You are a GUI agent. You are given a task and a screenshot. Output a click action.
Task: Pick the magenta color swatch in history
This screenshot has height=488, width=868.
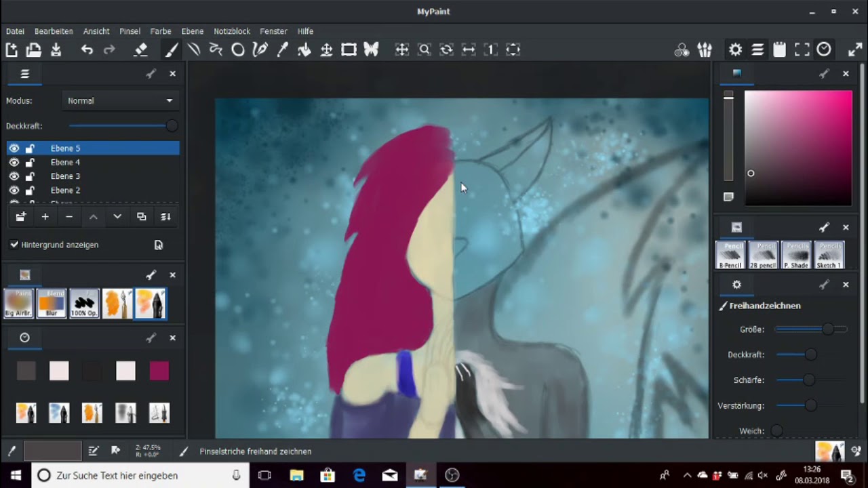(159, 371)
